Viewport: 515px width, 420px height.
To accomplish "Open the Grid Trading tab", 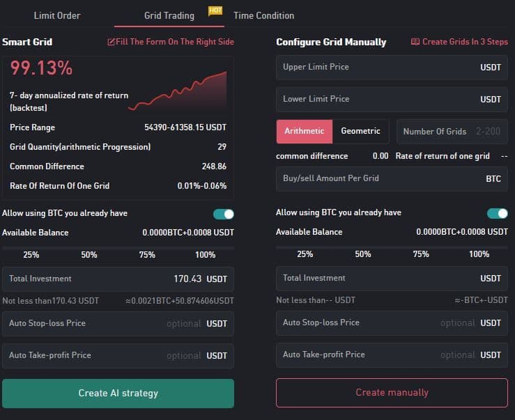I will (169, 15).
